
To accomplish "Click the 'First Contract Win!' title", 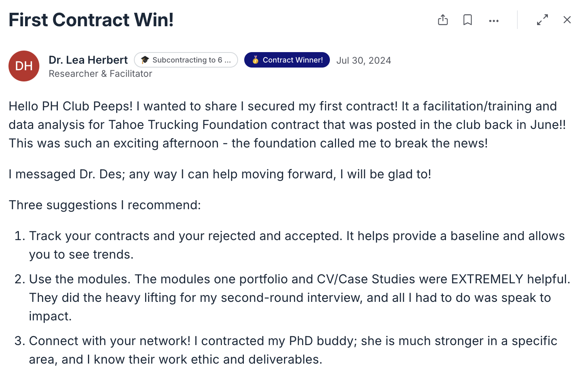I will [91, 20].
